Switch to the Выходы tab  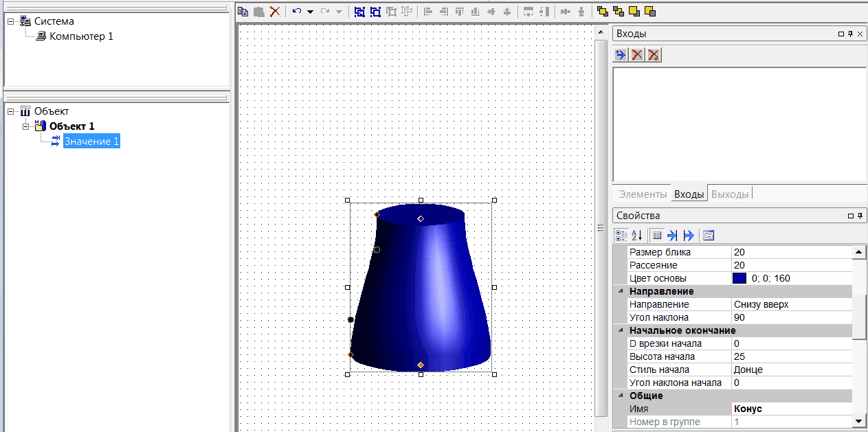(x=730, y=194)
